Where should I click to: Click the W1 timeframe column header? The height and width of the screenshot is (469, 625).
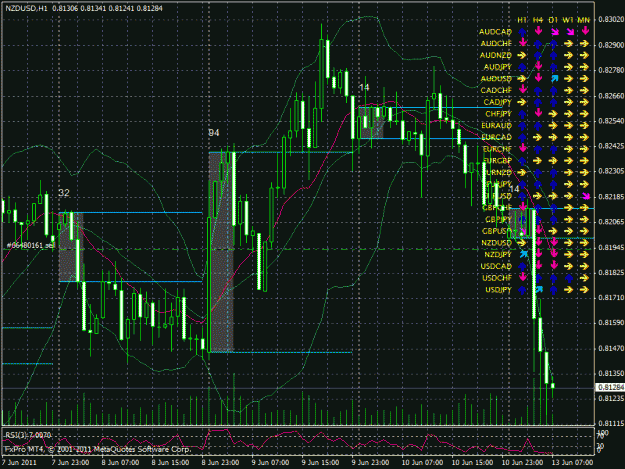coord(568,20)
